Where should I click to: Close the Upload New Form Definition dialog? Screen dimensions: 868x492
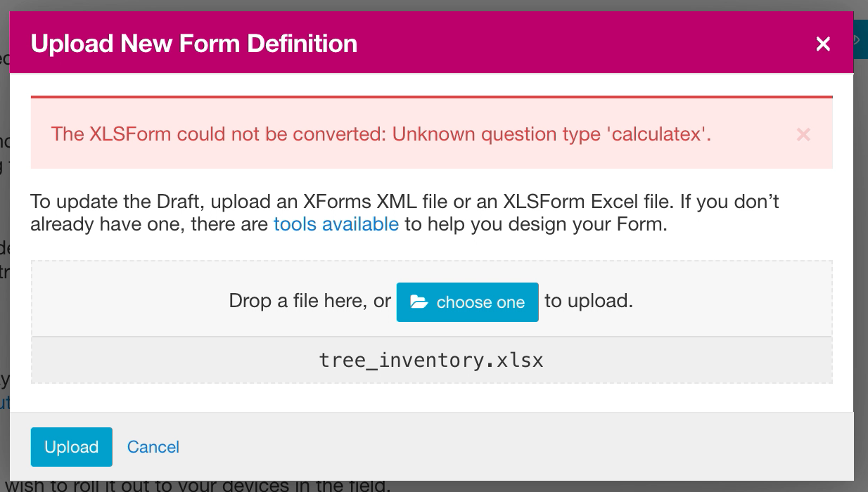(x=823, y=44)
